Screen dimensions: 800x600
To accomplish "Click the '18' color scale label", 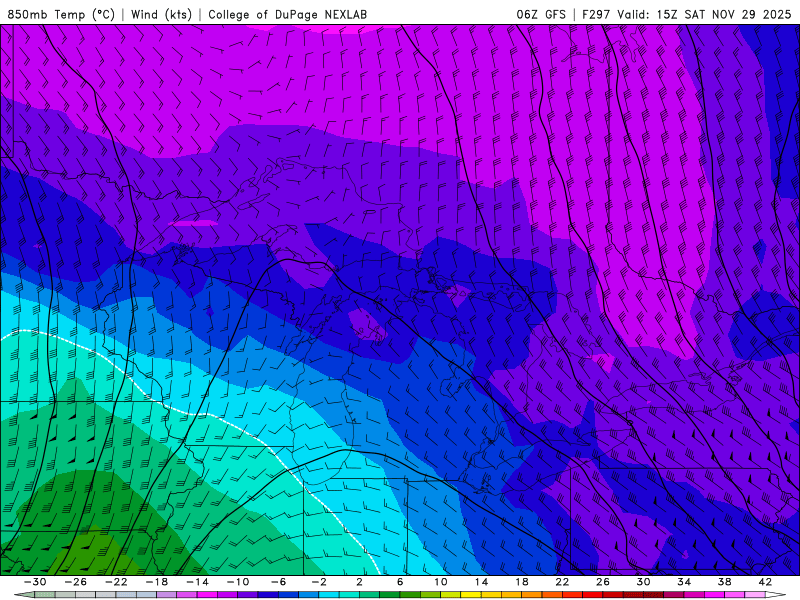I will [521, 582].
